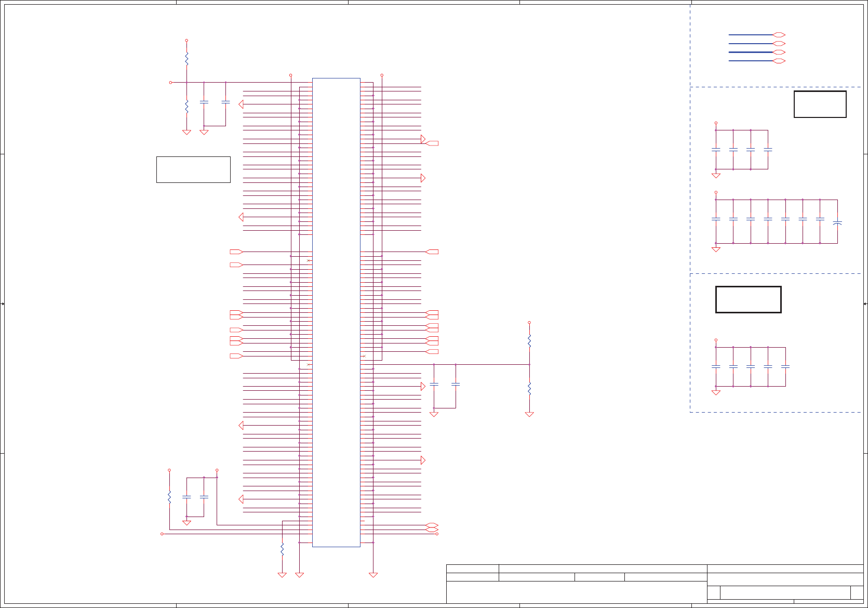
Task: Select the empty note box left of the connector
Action: pos(193,169)
